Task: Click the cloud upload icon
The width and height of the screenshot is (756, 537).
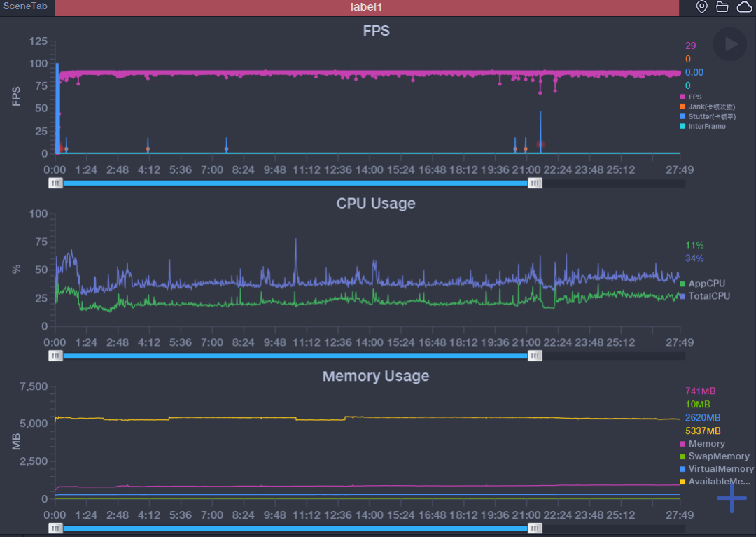Action: click(x=743, y=7)
